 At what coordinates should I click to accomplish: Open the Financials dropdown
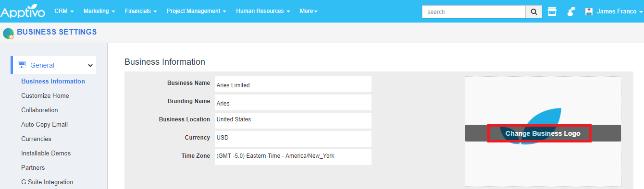[x=141, y=11]
